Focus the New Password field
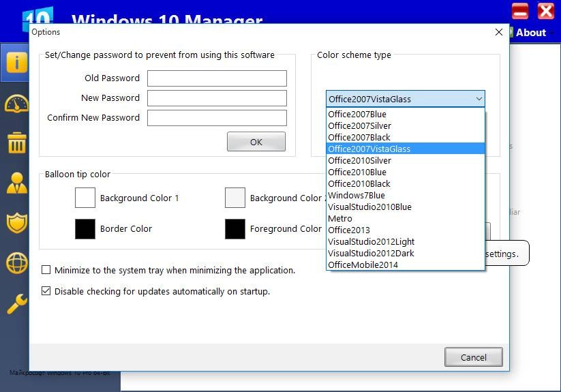The height and width of the screenshot is (392, 561). point(217,98)
